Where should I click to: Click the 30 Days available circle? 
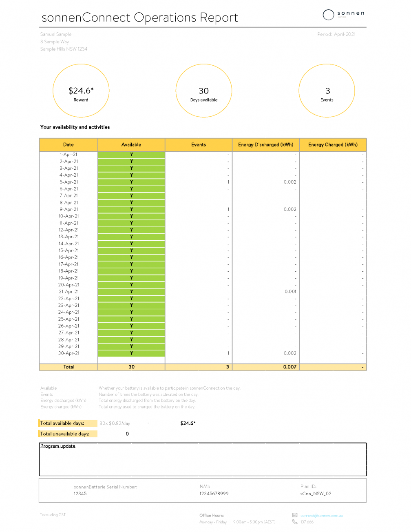[204, 91]
